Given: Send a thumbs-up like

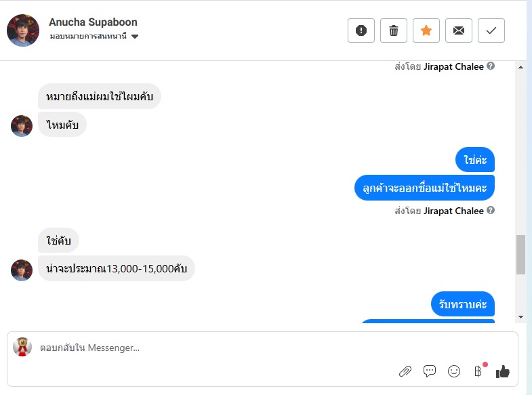Looking at the screenshot, I should point(502,371).
